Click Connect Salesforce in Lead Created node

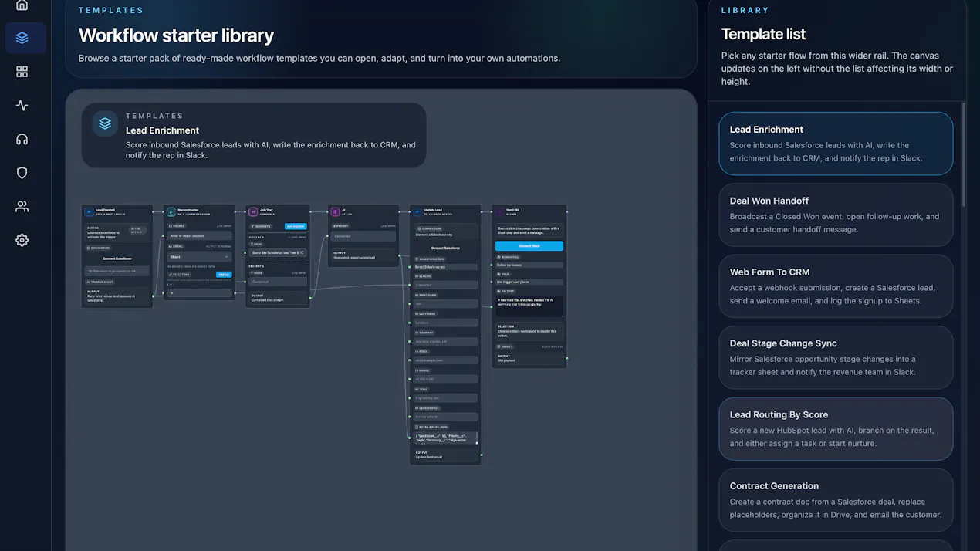[117, 259]
